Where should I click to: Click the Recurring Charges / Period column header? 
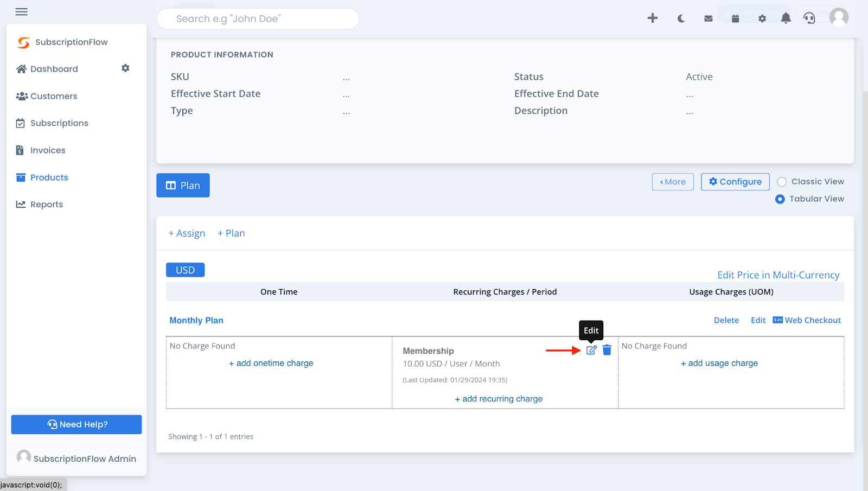[505, 292]
